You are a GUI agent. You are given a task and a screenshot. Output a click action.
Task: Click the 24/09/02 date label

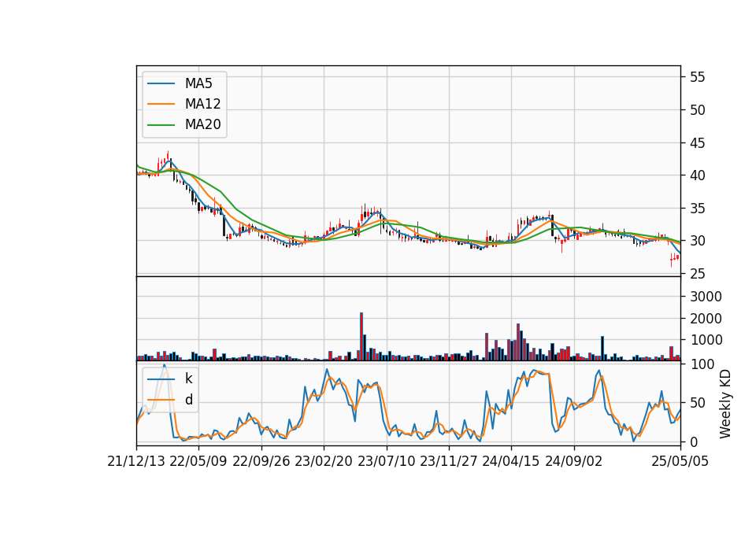pyautogui.click(x=574, y=461)
